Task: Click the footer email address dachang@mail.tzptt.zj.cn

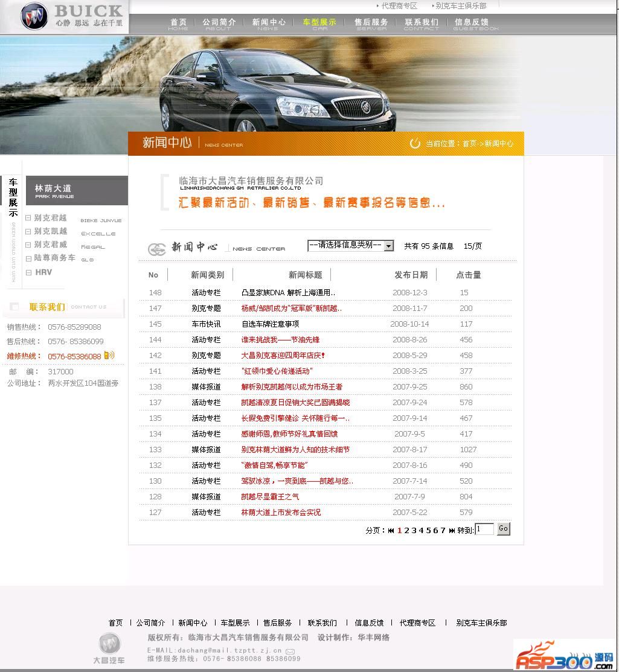Action: (x=229, y=651)
